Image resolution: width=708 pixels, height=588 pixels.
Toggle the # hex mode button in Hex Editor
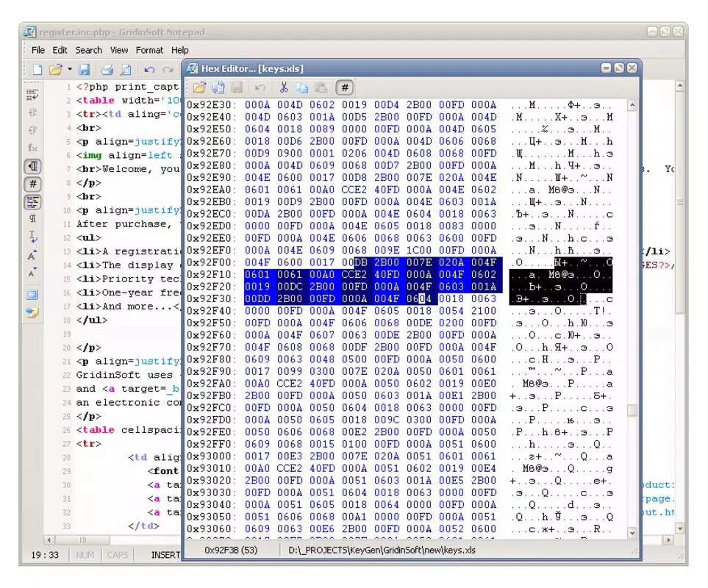coord(345,87)
